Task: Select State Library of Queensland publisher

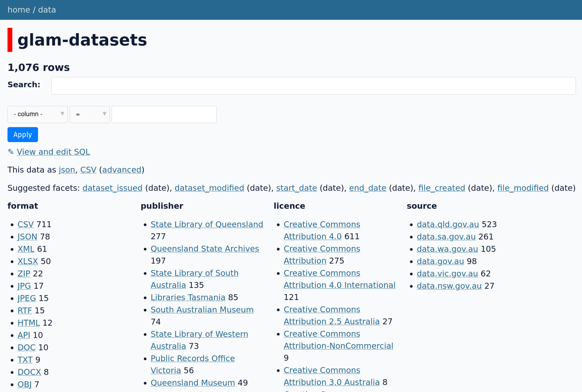Action: pos(207,224)
